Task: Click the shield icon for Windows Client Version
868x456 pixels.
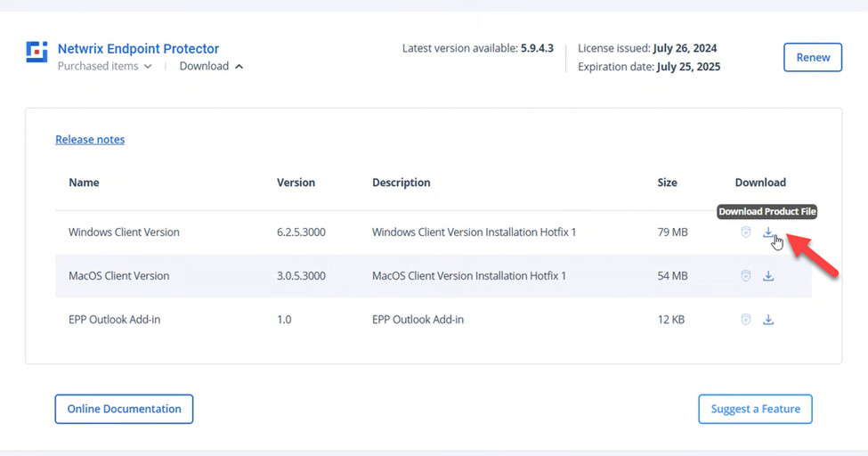Action: pos(746,232)
